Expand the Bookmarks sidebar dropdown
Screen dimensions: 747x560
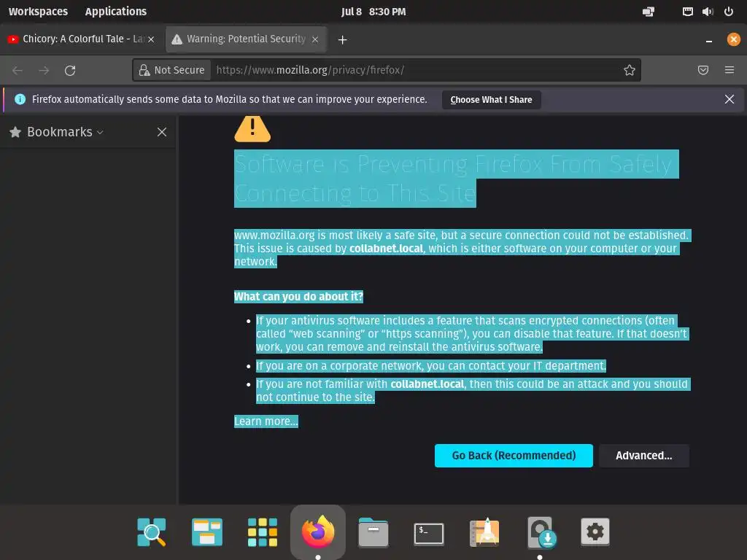tap(100, 133)
